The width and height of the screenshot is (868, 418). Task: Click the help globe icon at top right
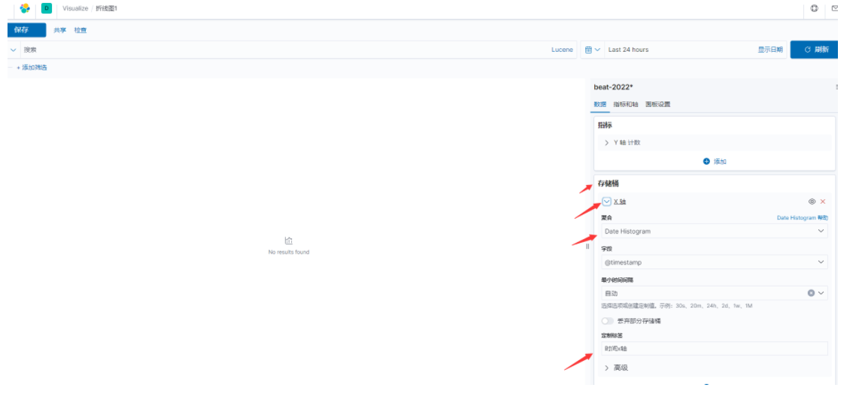(x=815, y=8)
